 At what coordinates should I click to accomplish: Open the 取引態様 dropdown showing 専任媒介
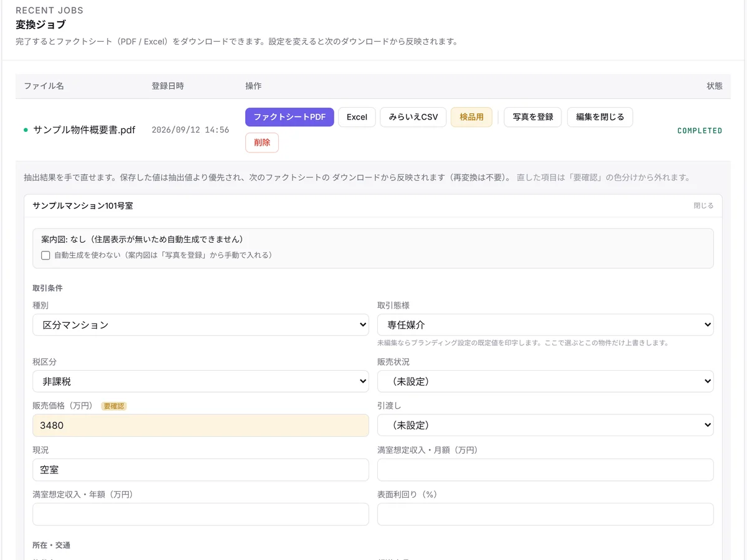(x=545, y=325)
